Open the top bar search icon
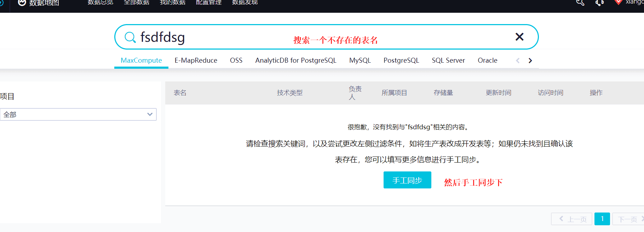Image resolution: width=644 pixels, height=232 pixels. point(580,2)
